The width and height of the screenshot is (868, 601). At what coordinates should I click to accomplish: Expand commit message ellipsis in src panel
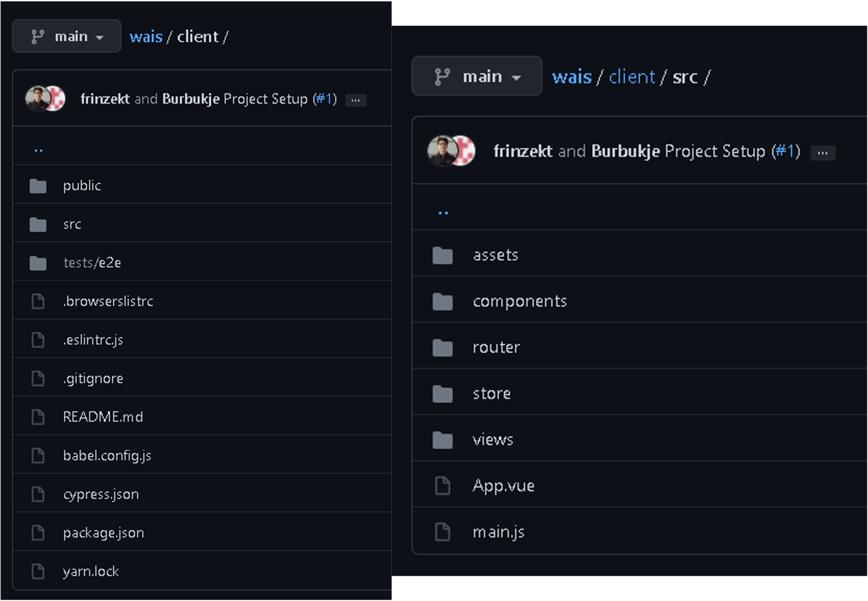tap(823, 153)
